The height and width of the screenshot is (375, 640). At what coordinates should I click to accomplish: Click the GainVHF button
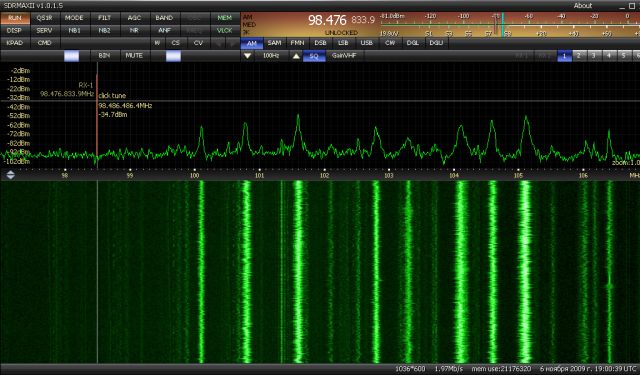[x=345, y=55]
